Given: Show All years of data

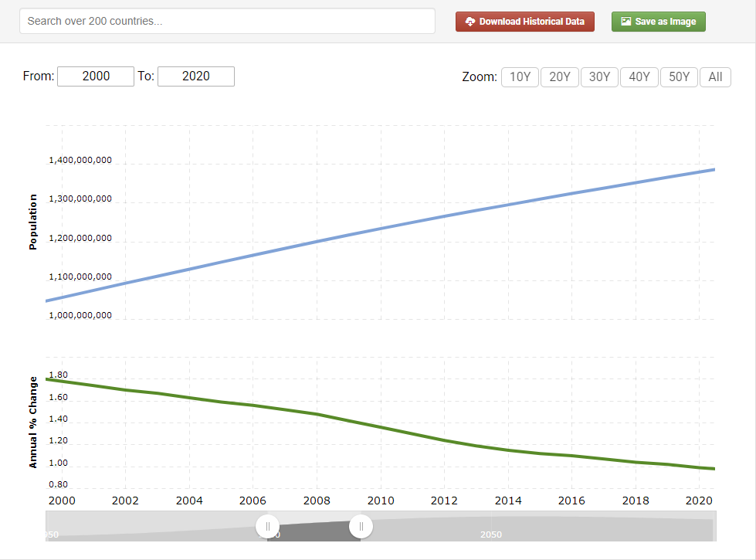Looking at the screenshot, I should coord(715,77).
